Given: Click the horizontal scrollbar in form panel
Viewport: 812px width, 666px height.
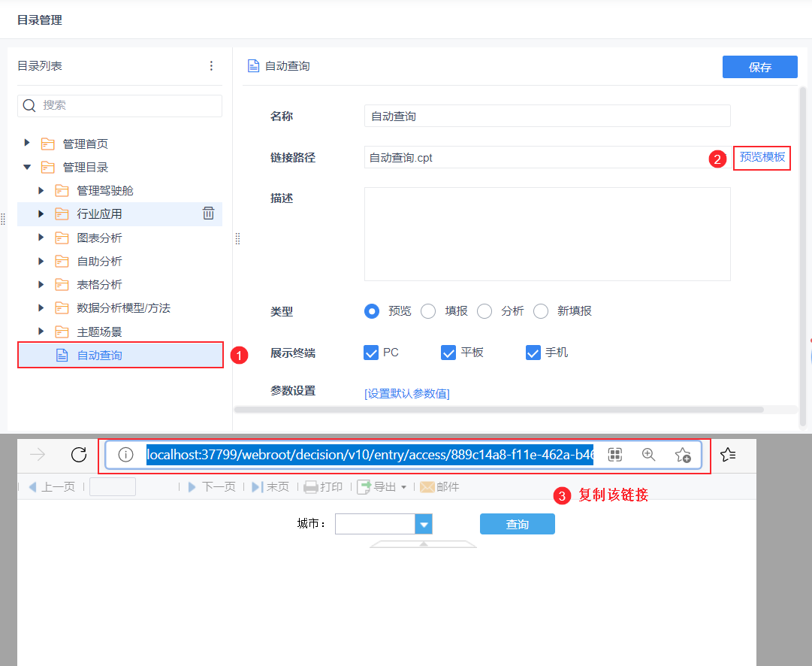Looking at the screenshot, I should (499, 410).
